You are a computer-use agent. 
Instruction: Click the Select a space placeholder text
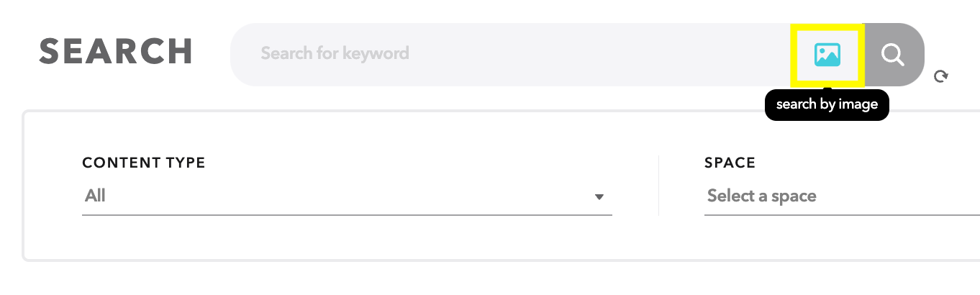[761, 196]
